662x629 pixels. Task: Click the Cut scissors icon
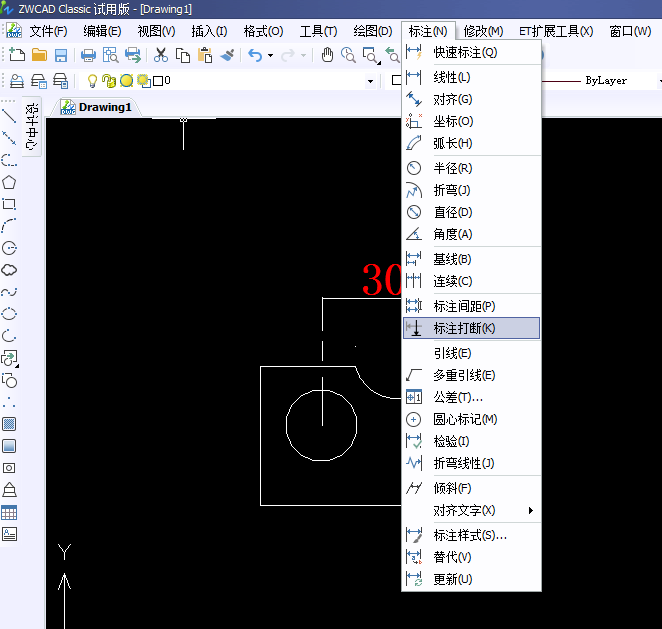(x=160, y=55)
